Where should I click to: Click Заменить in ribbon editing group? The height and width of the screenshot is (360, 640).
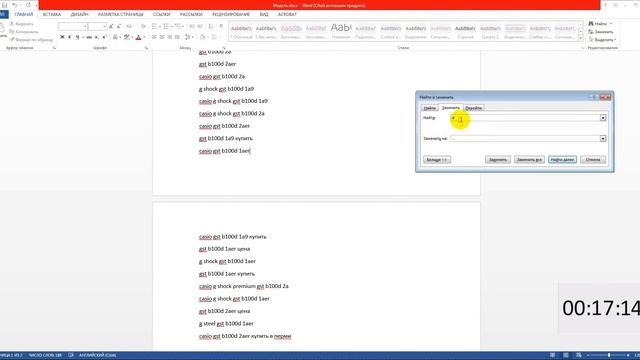click(x=601, y=32)
